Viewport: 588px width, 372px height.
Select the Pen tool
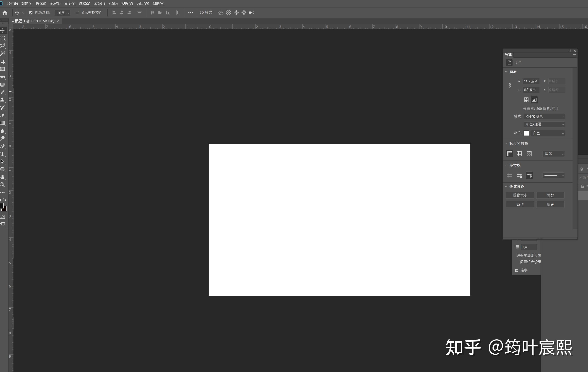[x=2, y=146]
